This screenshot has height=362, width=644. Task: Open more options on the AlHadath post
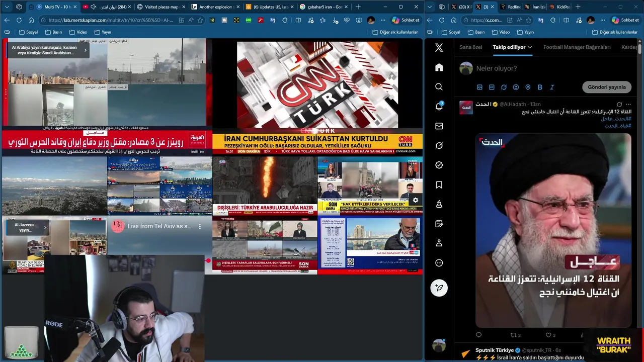(629, 104)
